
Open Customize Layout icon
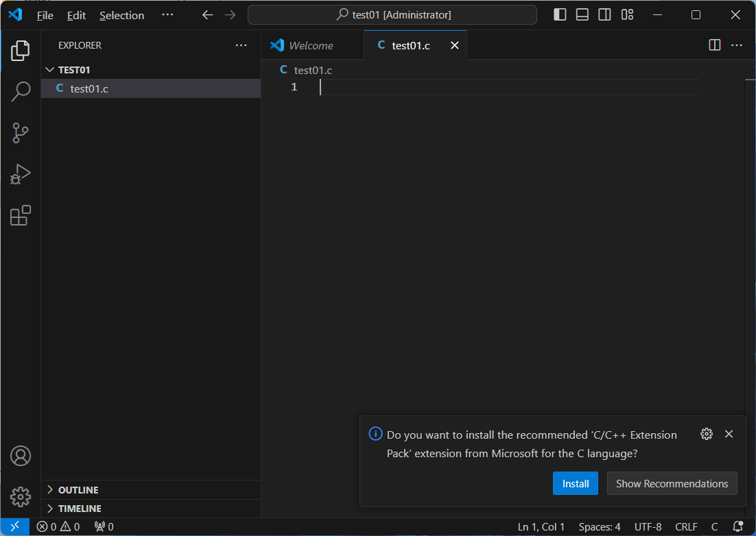(627, 15)
